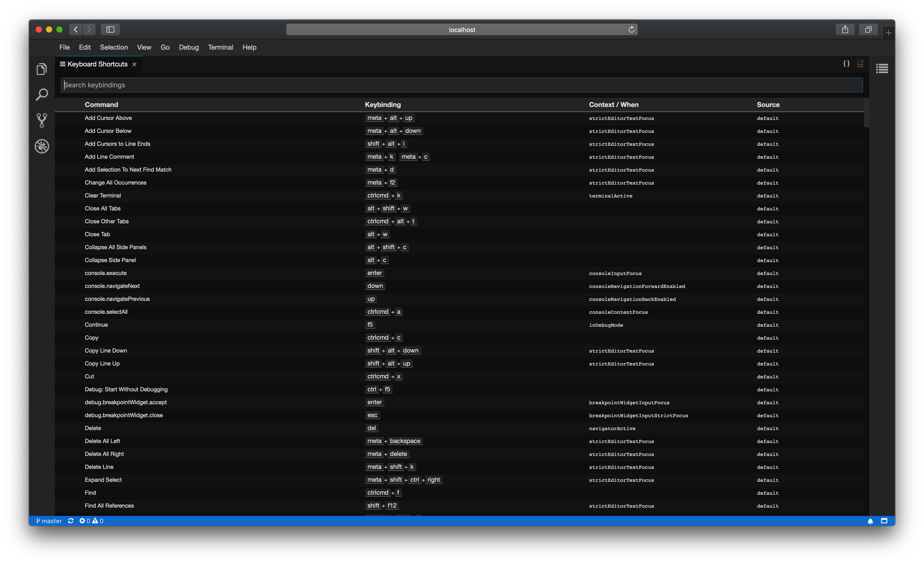Viewport: 924px width, 564px height.
Task: Open the Debug view icon in sidebar
Action: 42,146
